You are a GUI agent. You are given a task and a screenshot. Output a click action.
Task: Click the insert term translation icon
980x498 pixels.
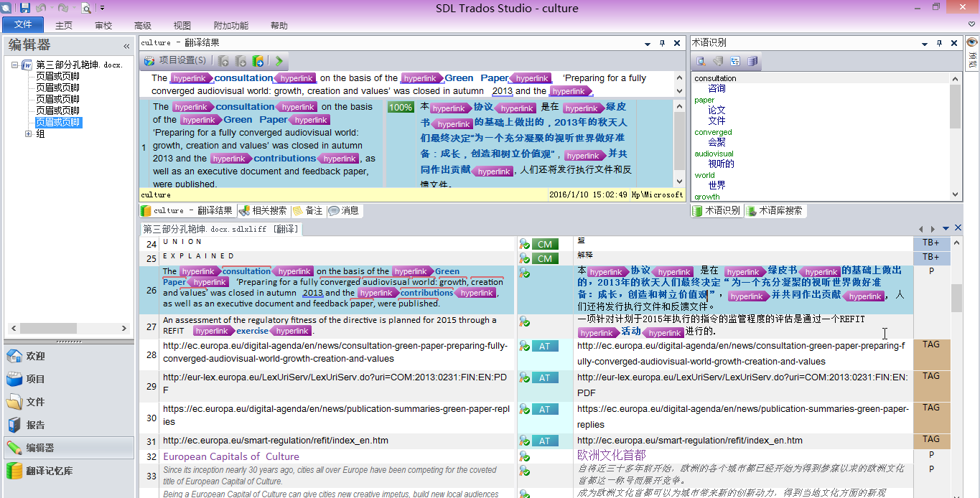coord(718,61)
